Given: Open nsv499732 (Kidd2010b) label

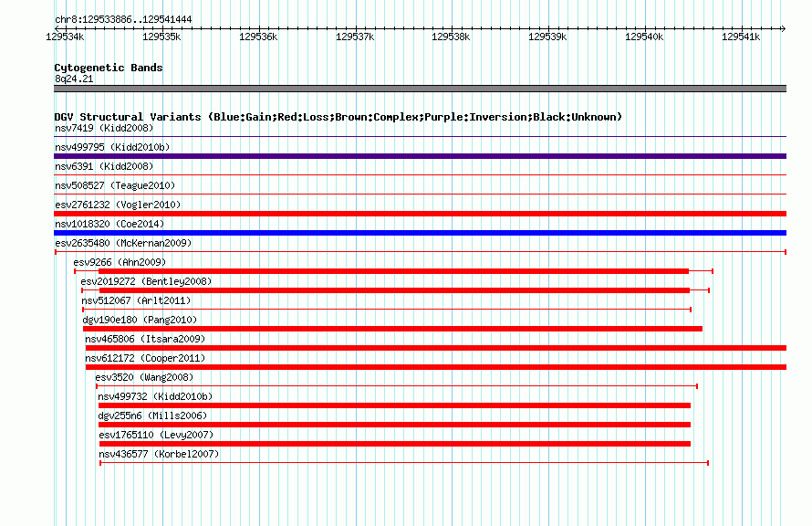Looking at the screenshot, I should tap(155, 396).
